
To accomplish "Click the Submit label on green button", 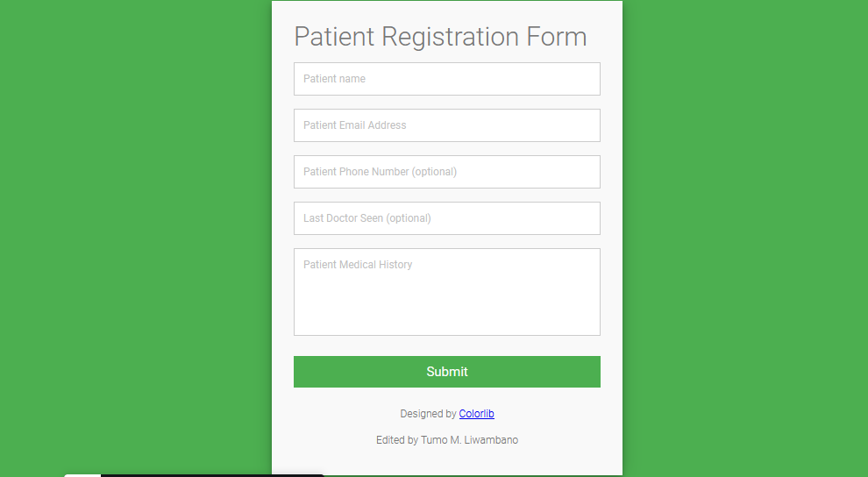I will (x=447, y=372).
